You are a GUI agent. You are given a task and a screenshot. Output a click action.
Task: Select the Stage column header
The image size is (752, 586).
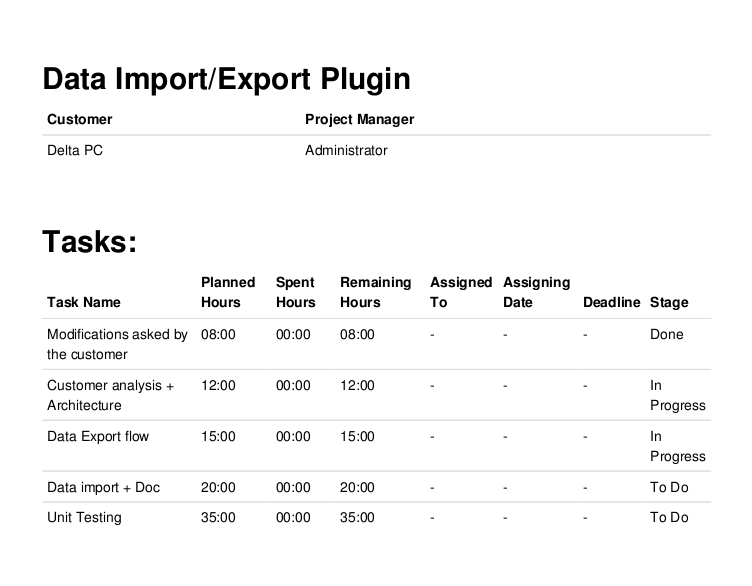(669, 303)
